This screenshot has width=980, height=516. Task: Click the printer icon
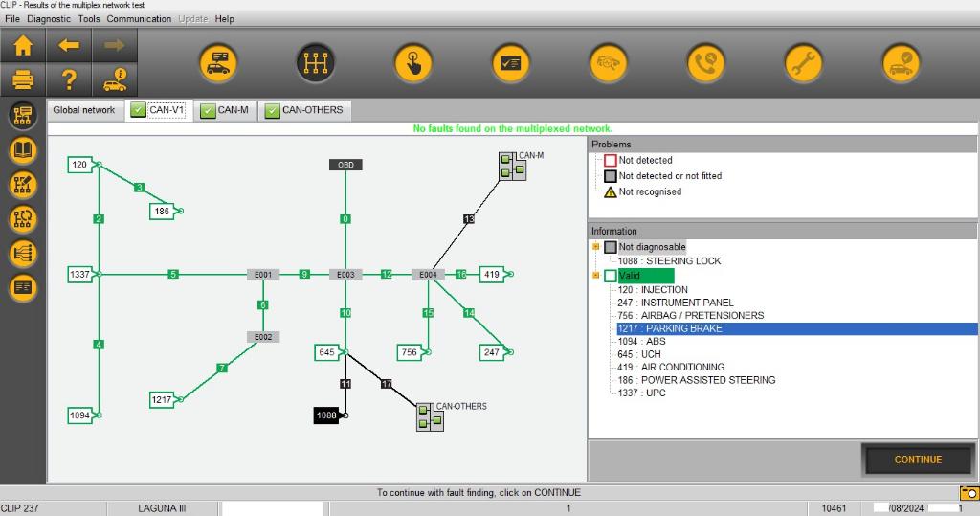pos(23,79)
